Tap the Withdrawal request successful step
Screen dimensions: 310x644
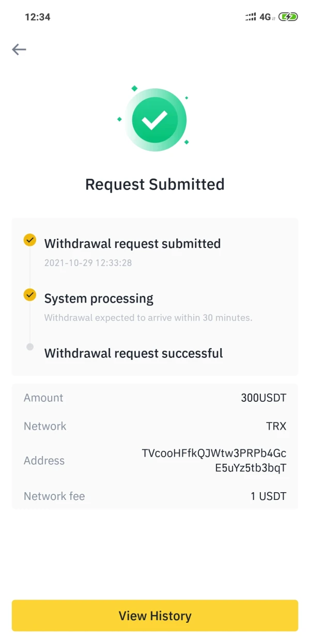pyautogui.click(x=133, y=353)
